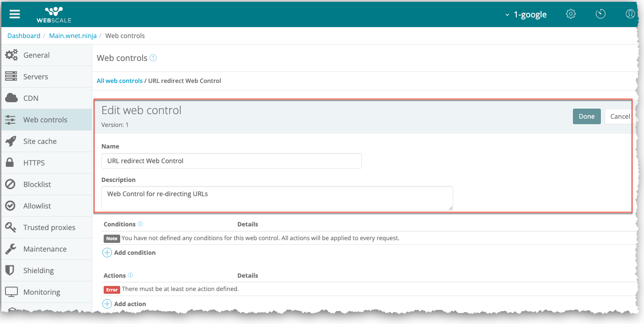Click inside the Description text area
The height and width of the screenshot is (324, 644).
coord(277,198)
